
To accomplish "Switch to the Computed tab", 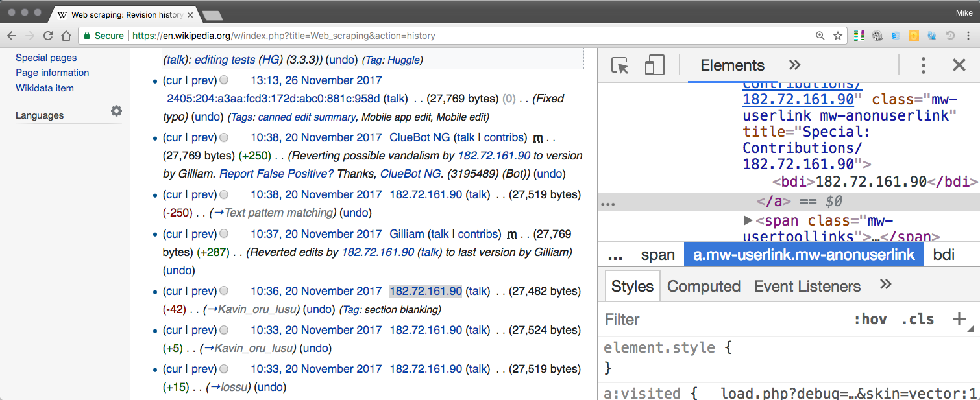I will [704, 286].
